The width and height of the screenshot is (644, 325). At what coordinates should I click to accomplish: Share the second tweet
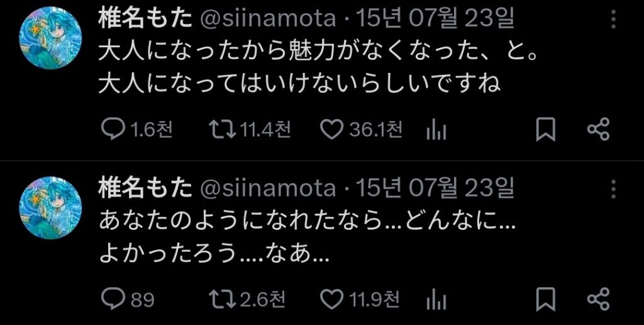[x=598, y=299]
